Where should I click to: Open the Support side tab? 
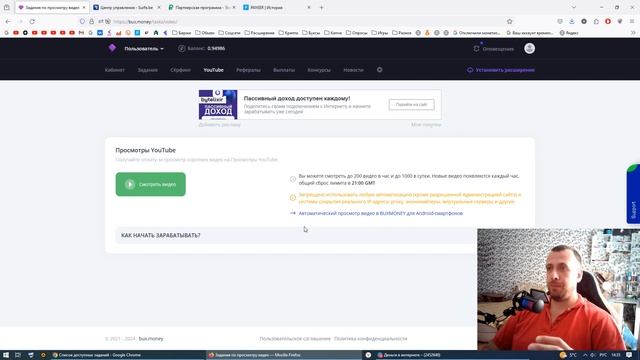click(x=633, y=194)
